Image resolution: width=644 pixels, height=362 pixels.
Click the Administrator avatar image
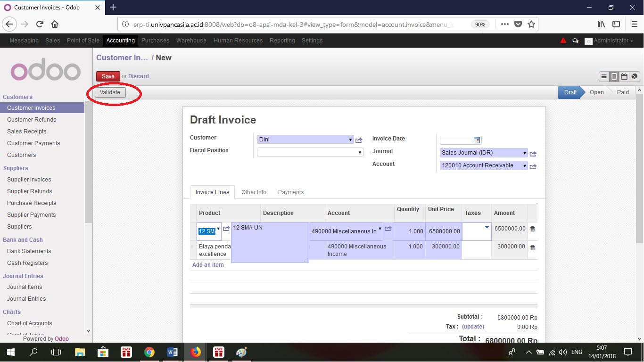tap(588, 41)
